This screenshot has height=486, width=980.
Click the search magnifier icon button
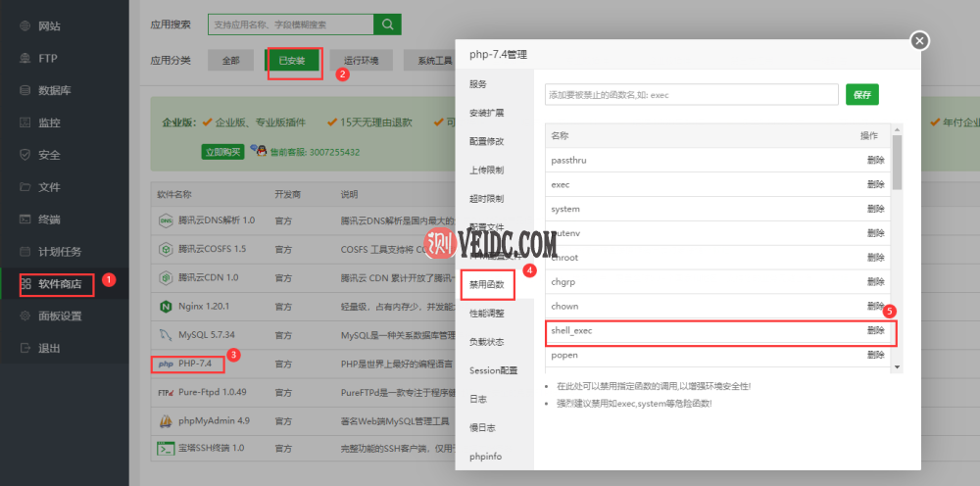(x=388, y=24)
